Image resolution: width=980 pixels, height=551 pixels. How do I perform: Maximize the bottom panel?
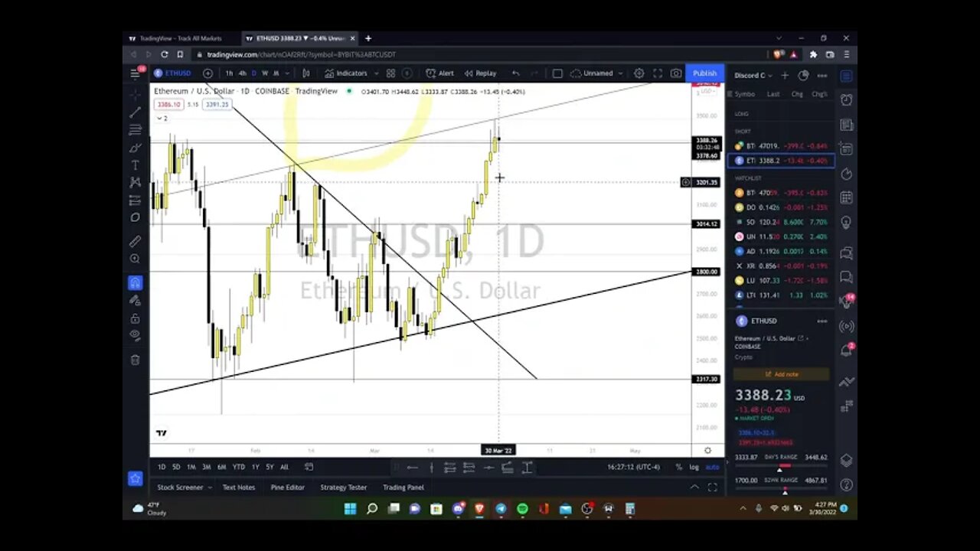pyautogui.click(x=712, y=487)
